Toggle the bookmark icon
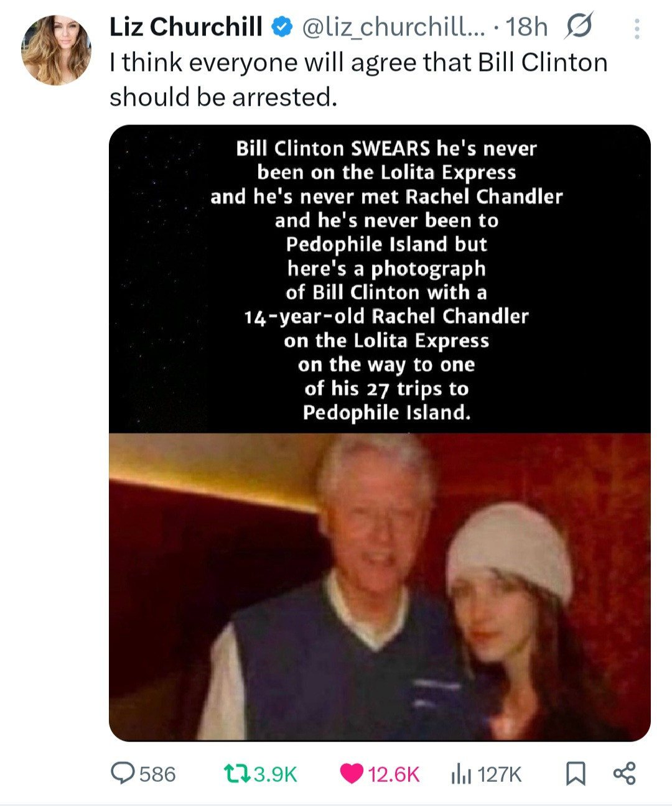The width and height of the screenshot is (672, 808). [x=576, y=774]
